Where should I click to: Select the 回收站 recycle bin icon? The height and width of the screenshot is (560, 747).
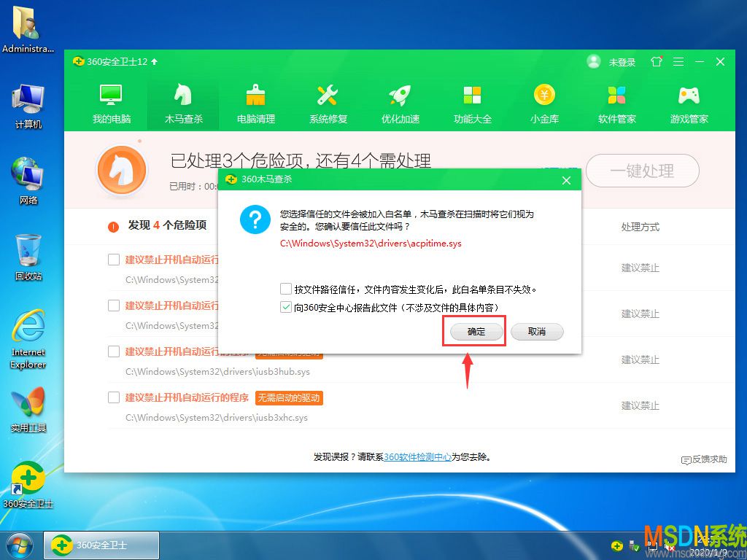click(x=28, y=257)
